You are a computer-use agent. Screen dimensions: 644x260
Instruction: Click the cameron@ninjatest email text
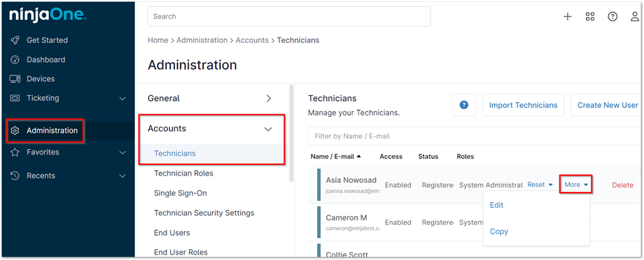tap(353, 228)
